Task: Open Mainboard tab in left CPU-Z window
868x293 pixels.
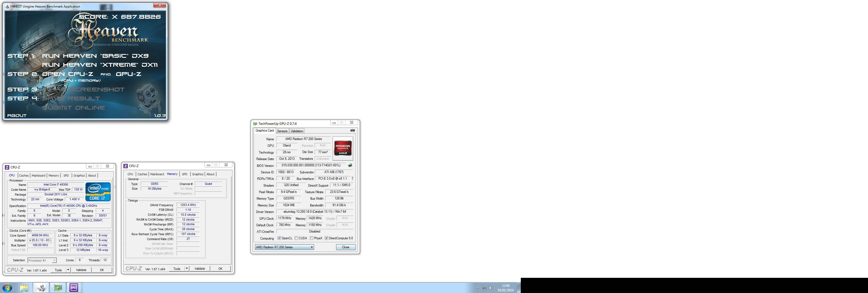Action: click(x=39, y=176)
